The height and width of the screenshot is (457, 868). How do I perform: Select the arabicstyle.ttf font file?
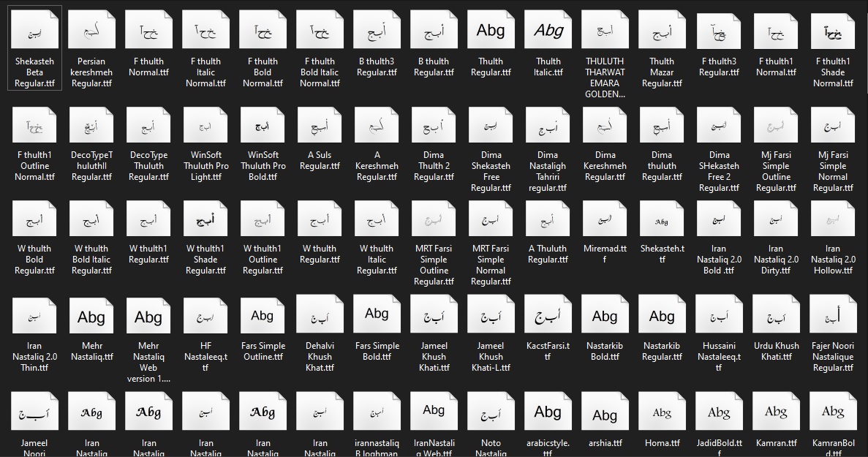pos(548,412)
